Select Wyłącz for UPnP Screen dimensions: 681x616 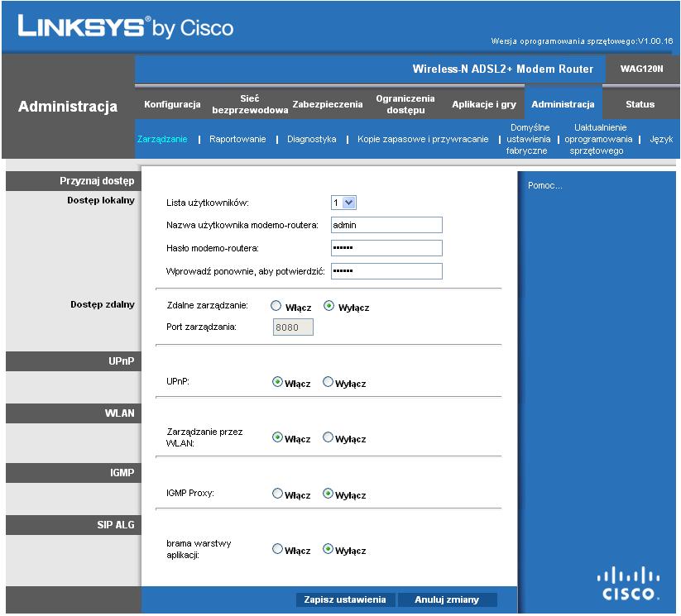328,381
